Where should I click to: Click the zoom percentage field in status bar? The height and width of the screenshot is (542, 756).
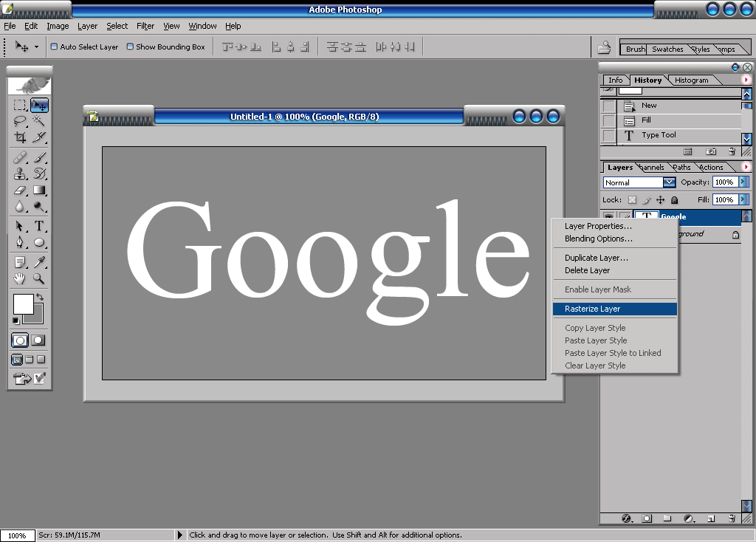18,535
